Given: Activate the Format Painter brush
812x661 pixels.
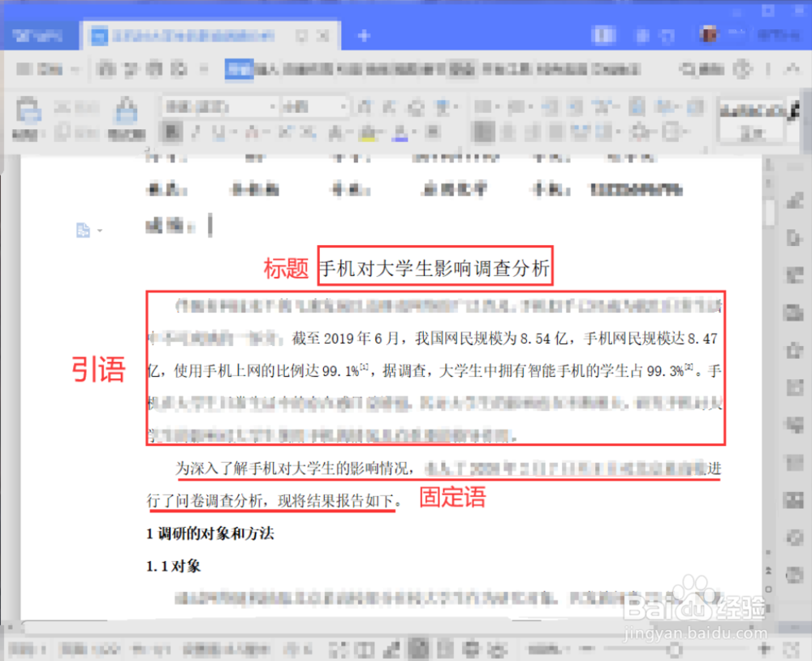Looking at the screenshot, I should (126, 110).
